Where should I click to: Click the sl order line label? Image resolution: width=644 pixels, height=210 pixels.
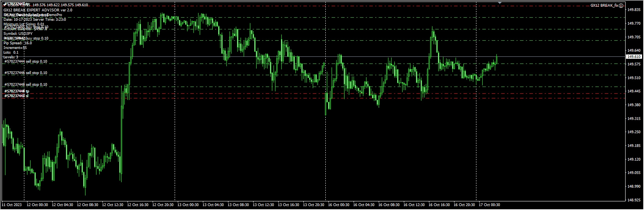[x=16, y=96]
